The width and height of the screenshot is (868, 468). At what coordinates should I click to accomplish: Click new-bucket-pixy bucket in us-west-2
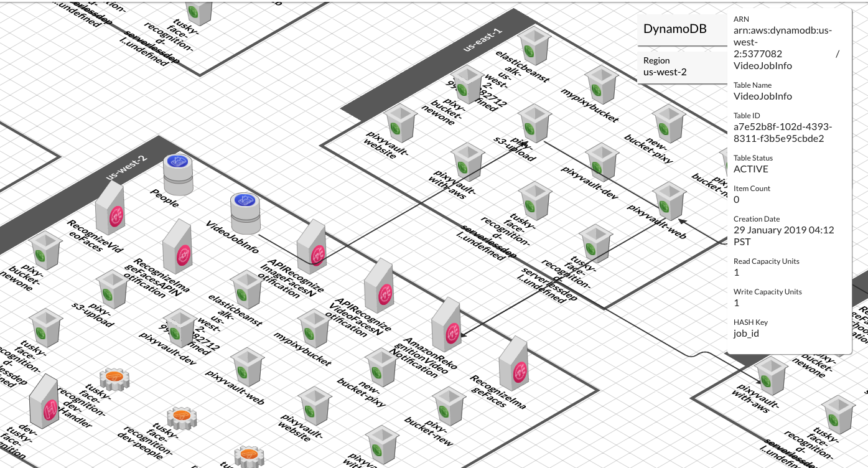pyautogui.click(x=382, y=368)
